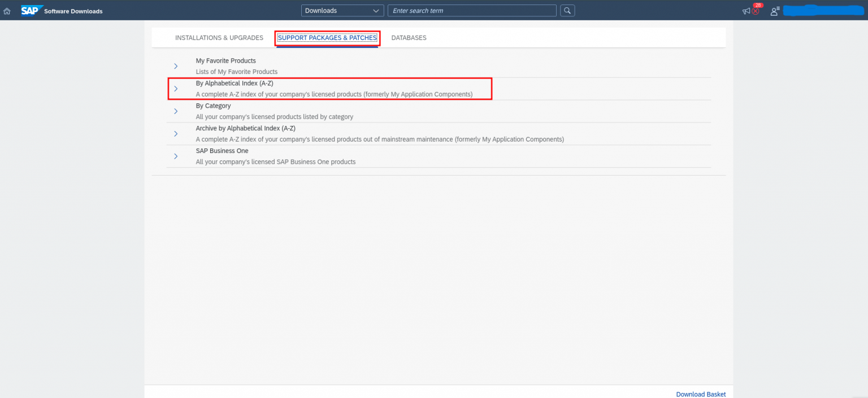
Task: Select the Support Packages & Patches tab
Action: pyautogui.click(x=327, y=37)
